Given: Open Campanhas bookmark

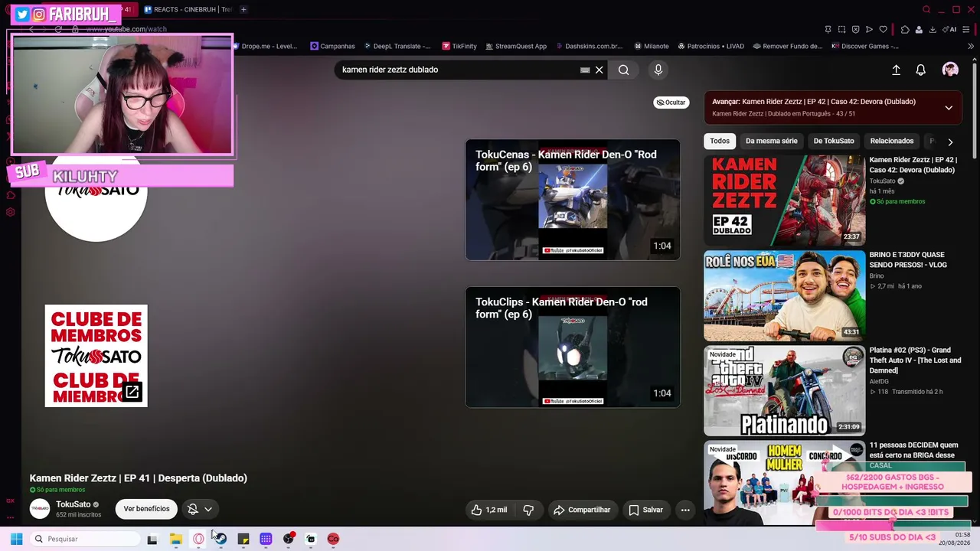Looking at the screenshot, I should [x=332, y=46].
